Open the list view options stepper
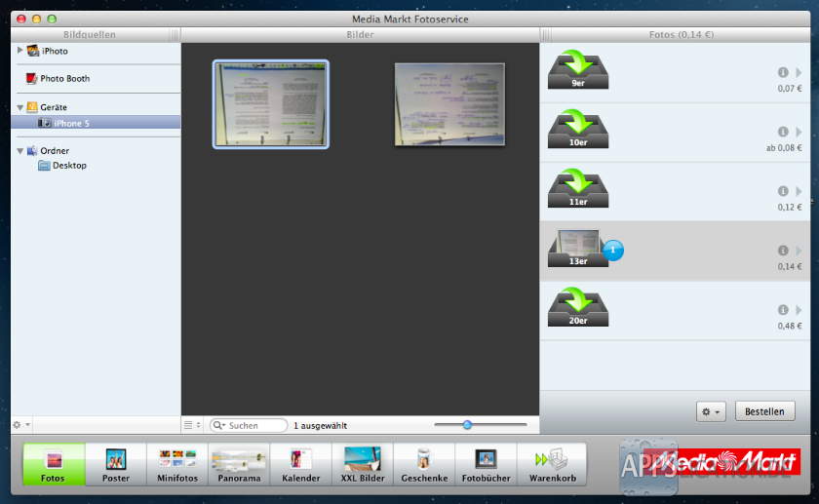This screenshot has width=819, height=504. click(x=192, y=425)
